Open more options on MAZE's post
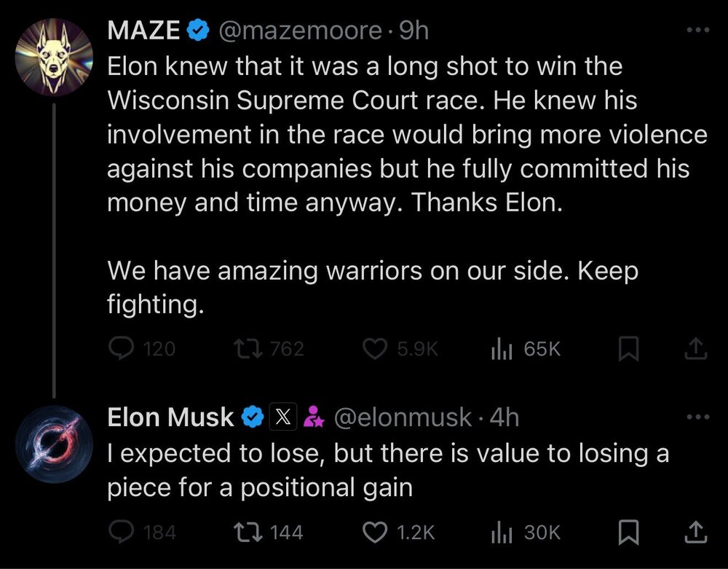Image resolution: width=728 pixels, height=569 pixels. click(x=697, y=31)
